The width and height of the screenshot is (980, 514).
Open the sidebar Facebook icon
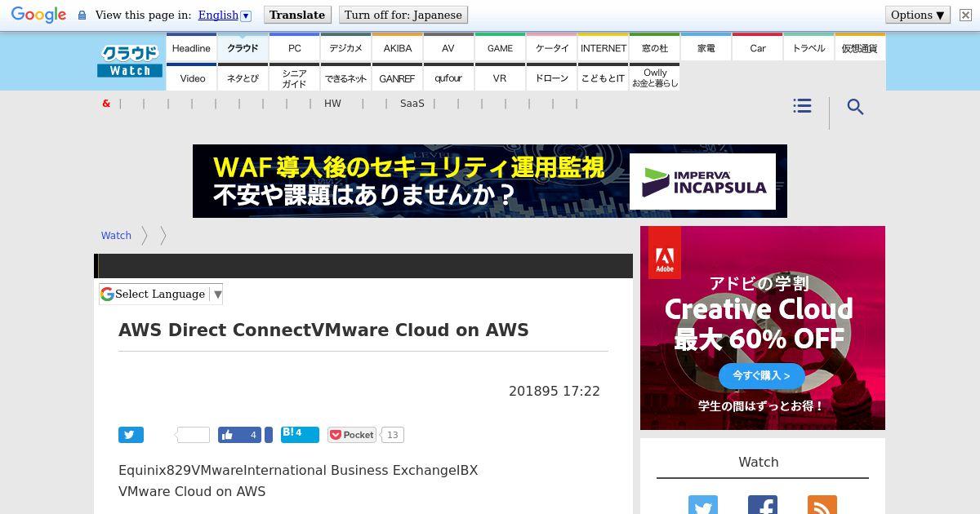coord(762,505)
